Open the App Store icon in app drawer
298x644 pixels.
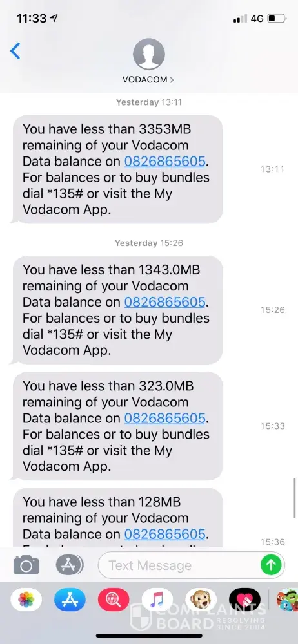pos(70,600)
